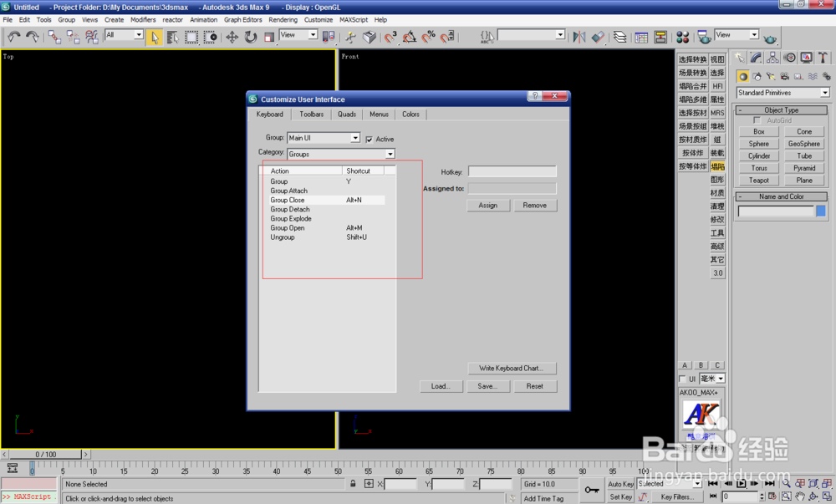Click Bind to Space Warp tool
The height and width of the screenshot is (504, 836).
tap(92, 37)
